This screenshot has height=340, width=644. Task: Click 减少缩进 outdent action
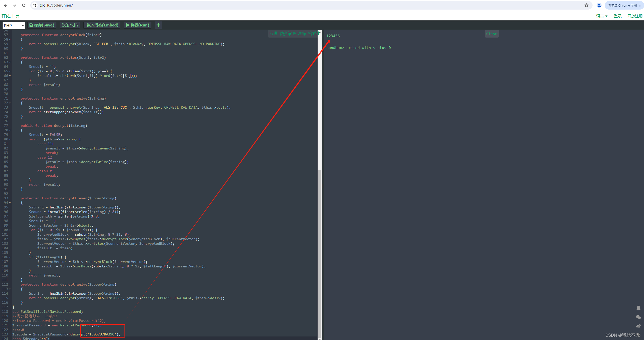288,34
